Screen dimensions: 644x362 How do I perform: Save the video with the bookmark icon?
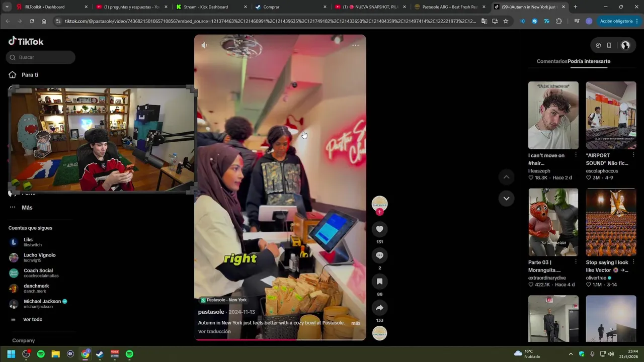(x=379, y=282)
